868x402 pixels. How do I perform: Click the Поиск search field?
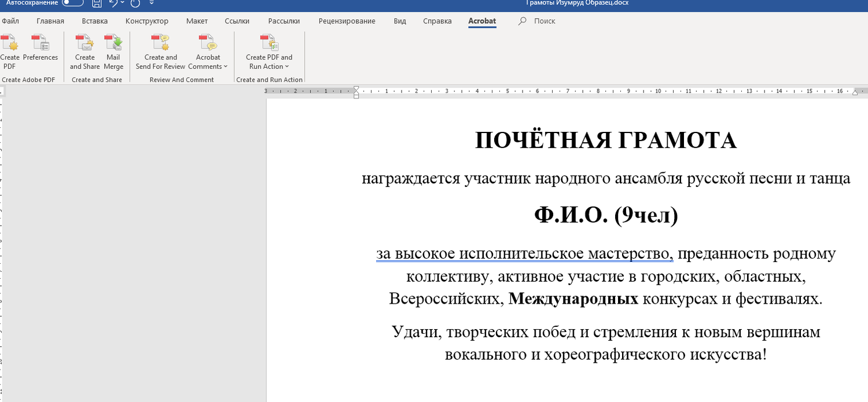(x=545, y=21)
